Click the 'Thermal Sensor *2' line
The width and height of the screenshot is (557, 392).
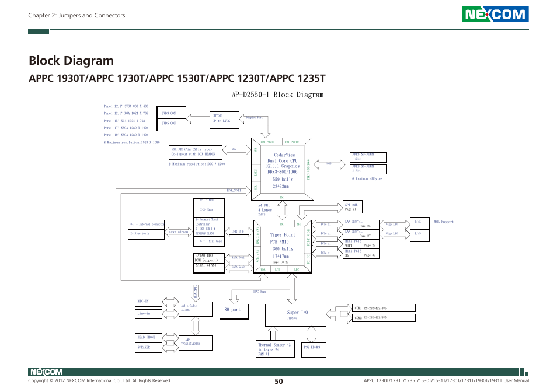pos(274,345)
